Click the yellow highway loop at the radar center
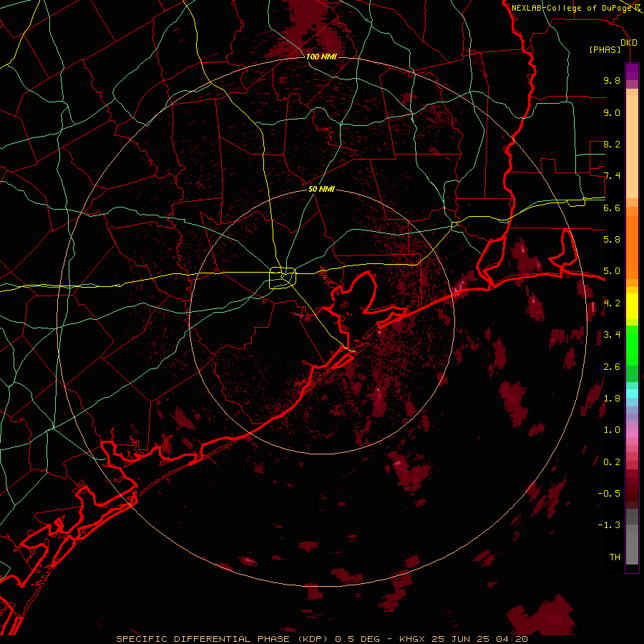This screenshot has height=644, width=644. pyautogui.click(x=283, y=278)
